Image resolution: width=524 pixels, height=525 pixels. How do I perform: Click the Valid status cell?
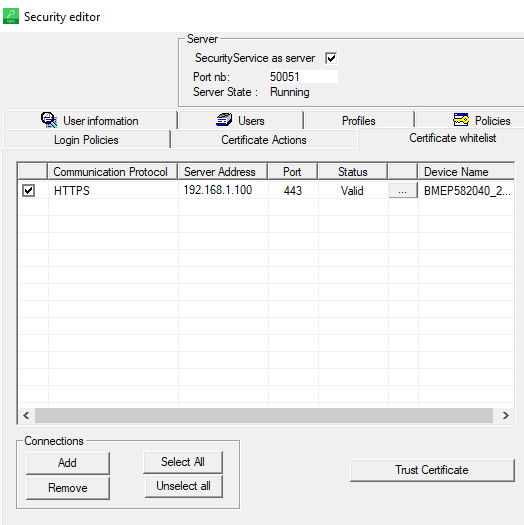click(x=352, y=191)
